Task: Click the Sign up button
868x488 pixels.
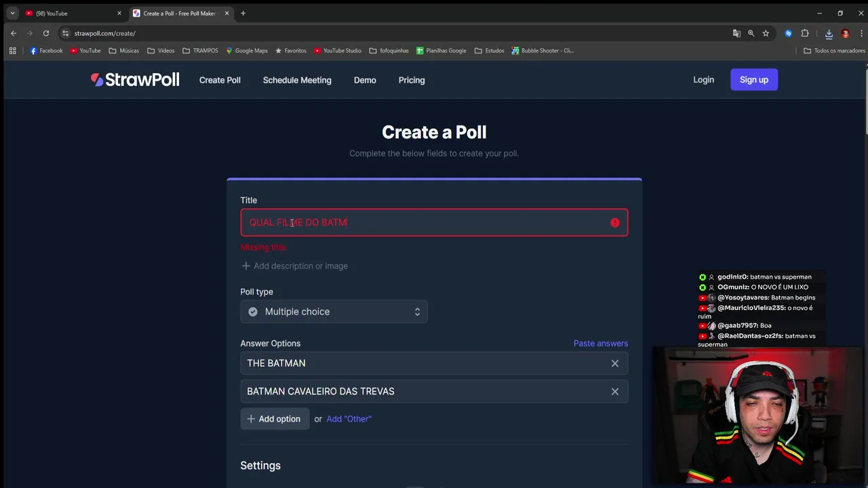Action: 754,80
